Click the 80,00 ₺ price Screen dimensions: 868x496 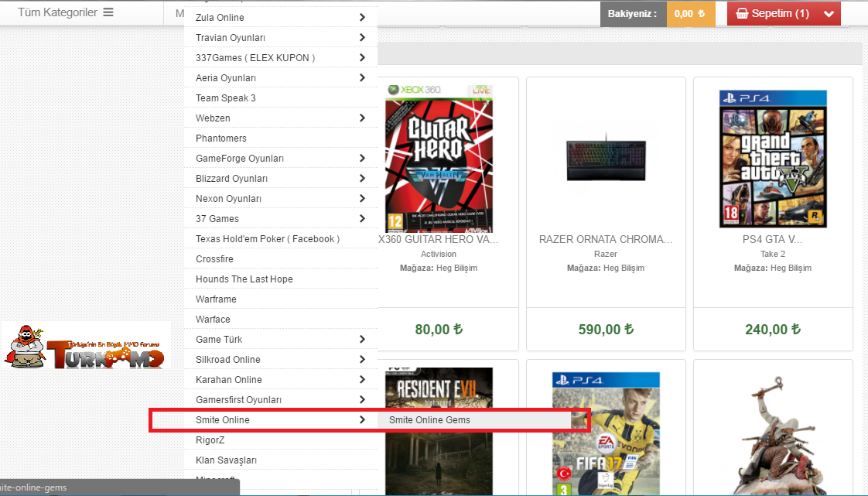tap(439, 330)
